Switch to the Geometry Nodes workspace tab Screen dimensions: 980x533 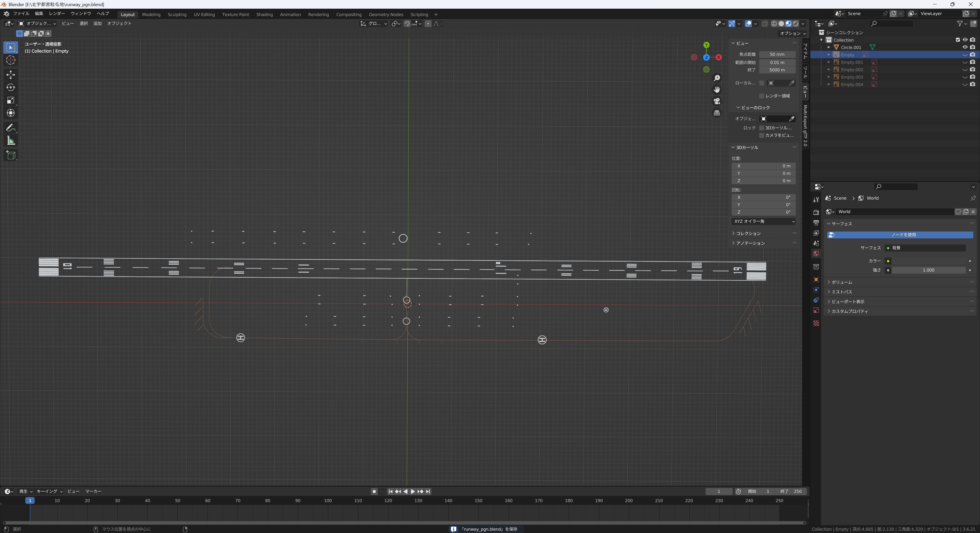click(386, 15)
